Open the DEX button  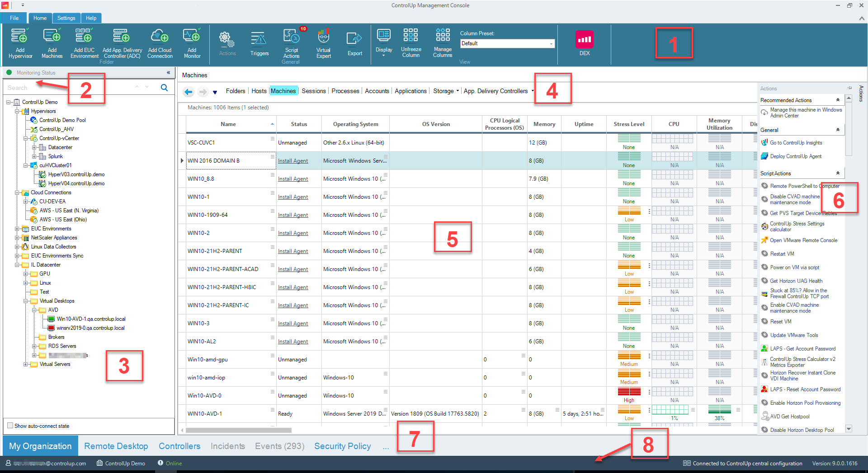pos(585,43)
